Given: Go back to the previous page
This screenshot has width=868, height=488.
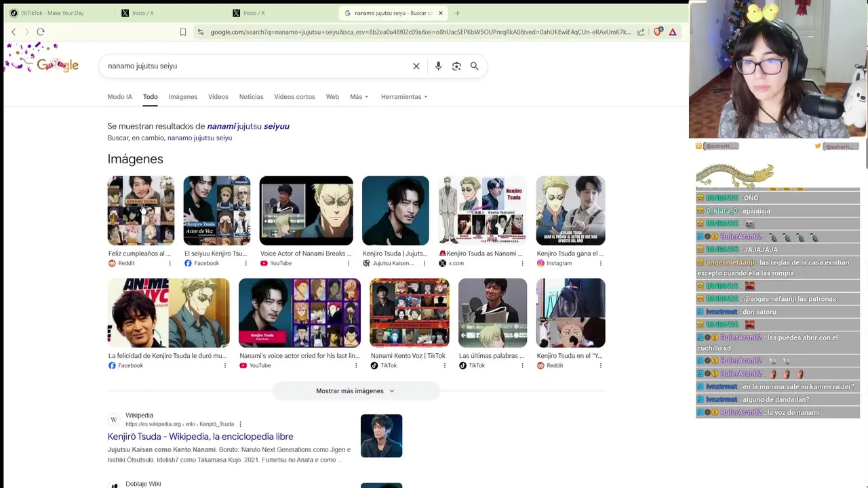Looking at the screenshot, I should tap(14, 32).
